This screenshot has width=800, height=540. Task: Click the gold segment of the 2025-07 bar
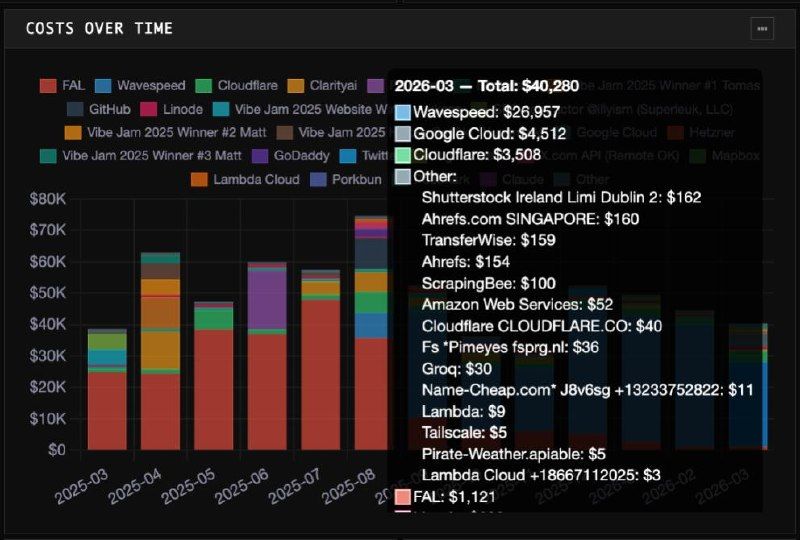[x=320, y=288]
